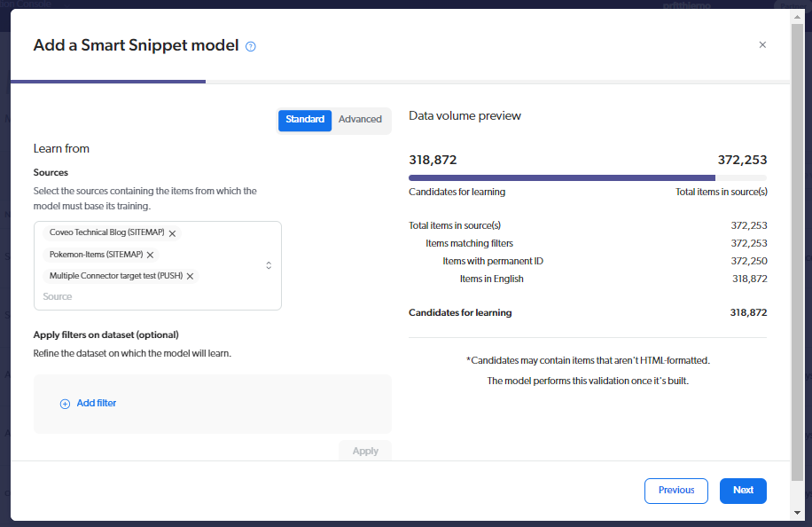The height and width of the screenshot is (527, 812).
Task: Click inside the Source input field
Action: pos(89,296)
